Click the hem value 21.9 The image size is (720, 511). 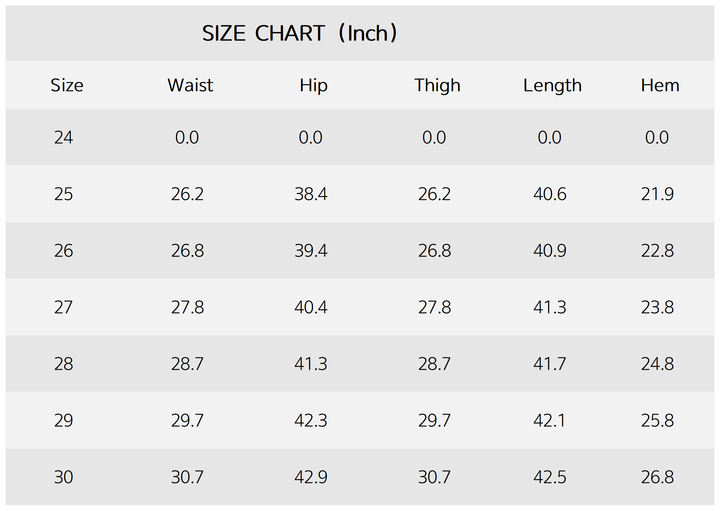click(657, 194)
